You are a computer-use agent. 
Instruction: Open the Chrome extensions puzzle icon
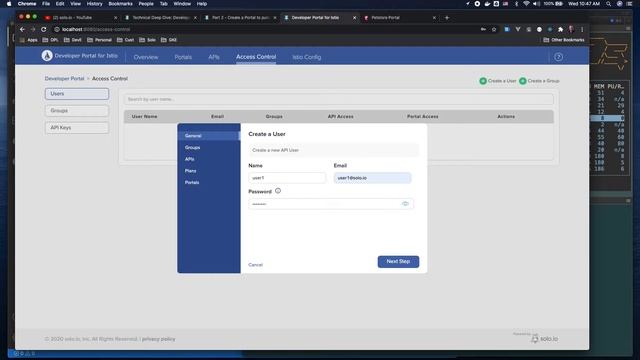(x=560, y=29)
